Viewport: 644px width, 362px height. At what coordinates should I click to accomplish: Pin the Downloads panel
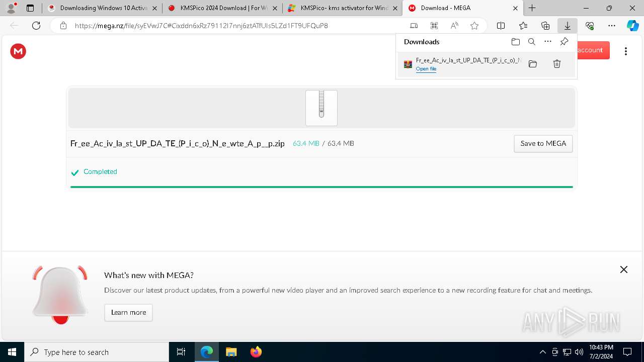point(564,42)
